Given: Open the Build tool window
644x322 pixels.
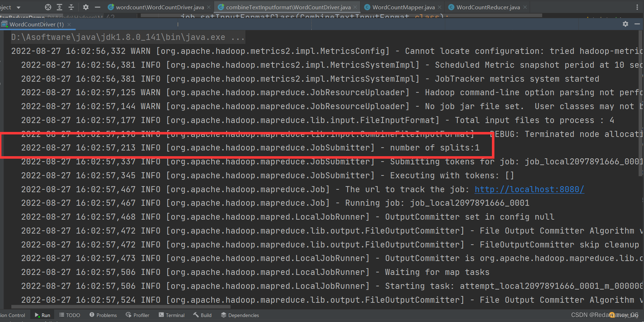Looking at the screenshot, I should pyautogui.click(x=202, y=315).
